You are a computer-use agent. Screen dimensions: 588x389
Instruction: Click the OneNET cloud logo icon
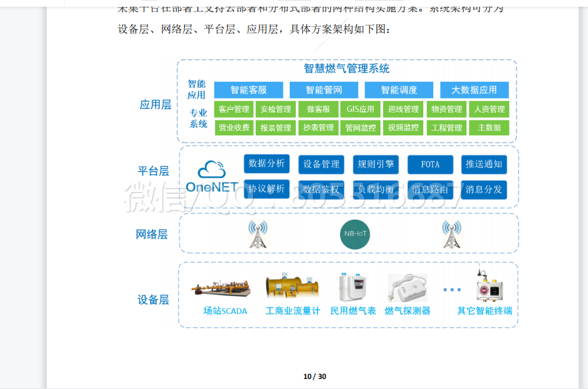point(212,169)
